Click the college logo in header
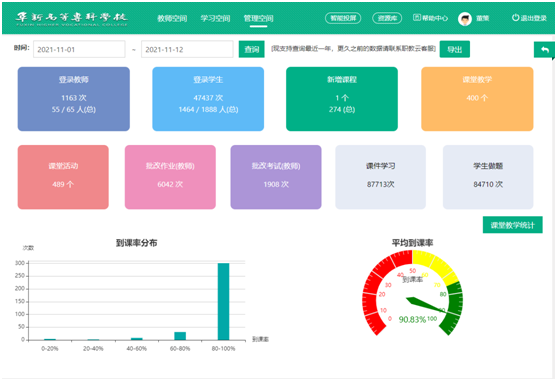Screen dimensions: 557x381 tap(72, 19)
